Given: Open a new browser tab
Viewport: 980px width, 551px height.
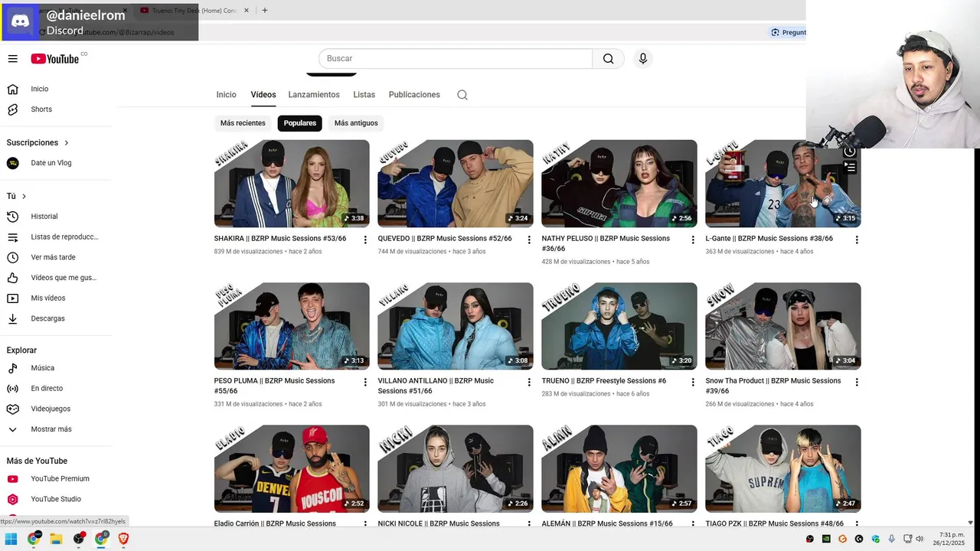Looking at the screenshot, I should (x=265, y=11).
